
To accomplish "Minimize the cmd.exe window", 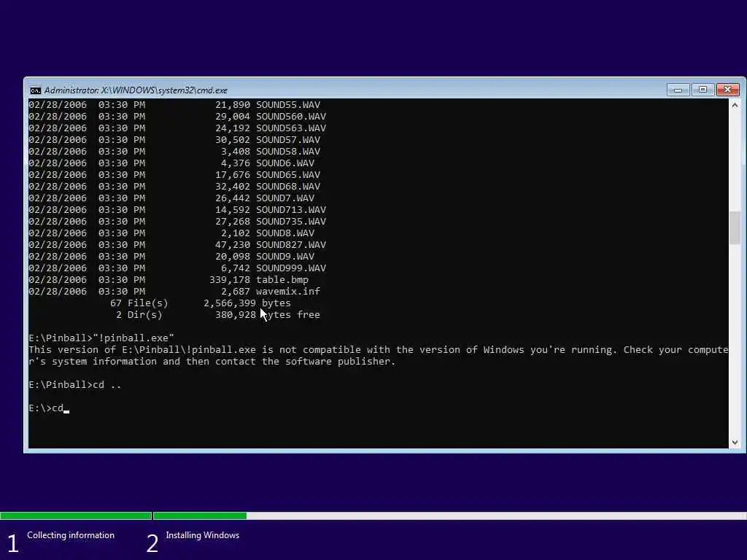I will pos(678,90).
